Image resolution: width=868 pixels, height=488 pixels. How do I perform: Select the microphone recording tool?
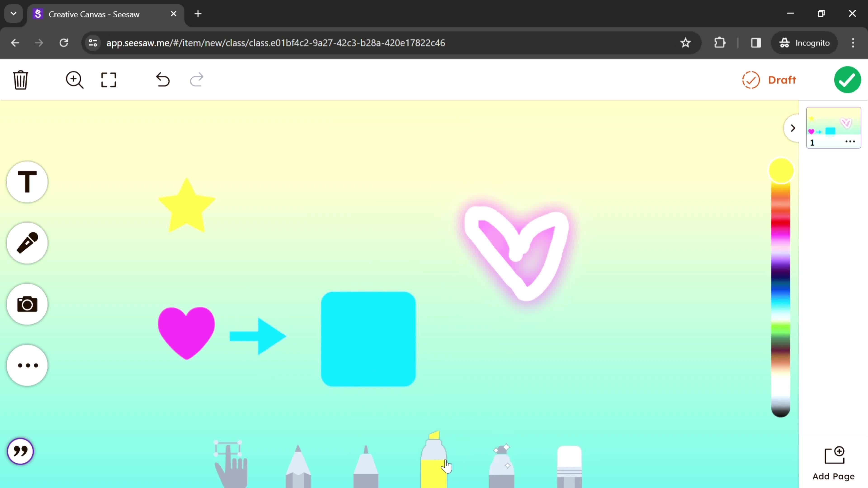pos(27,243)
